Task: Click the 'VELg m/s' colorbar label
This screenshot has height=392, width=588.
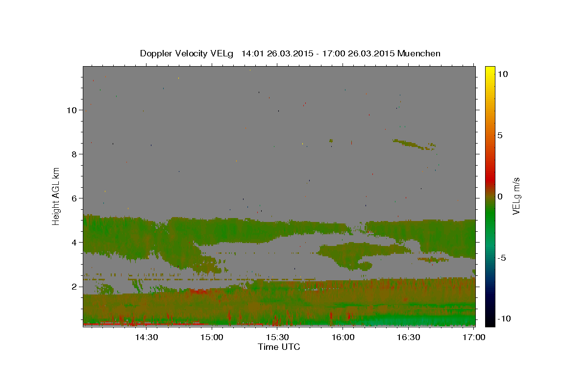Action: [516, 196]
